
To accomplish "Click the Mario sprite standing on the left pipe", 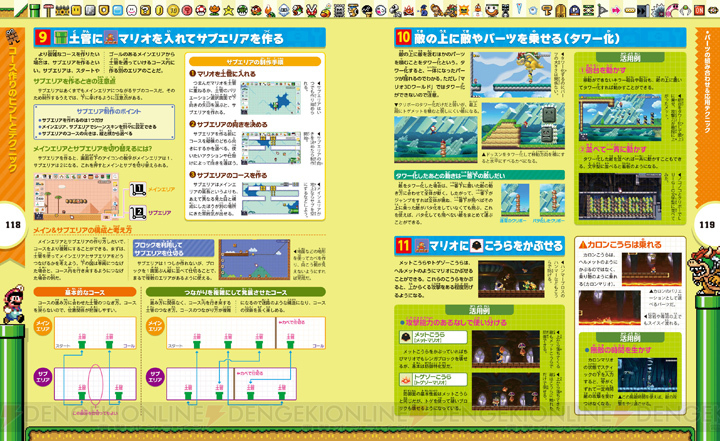I will point(13,304).
